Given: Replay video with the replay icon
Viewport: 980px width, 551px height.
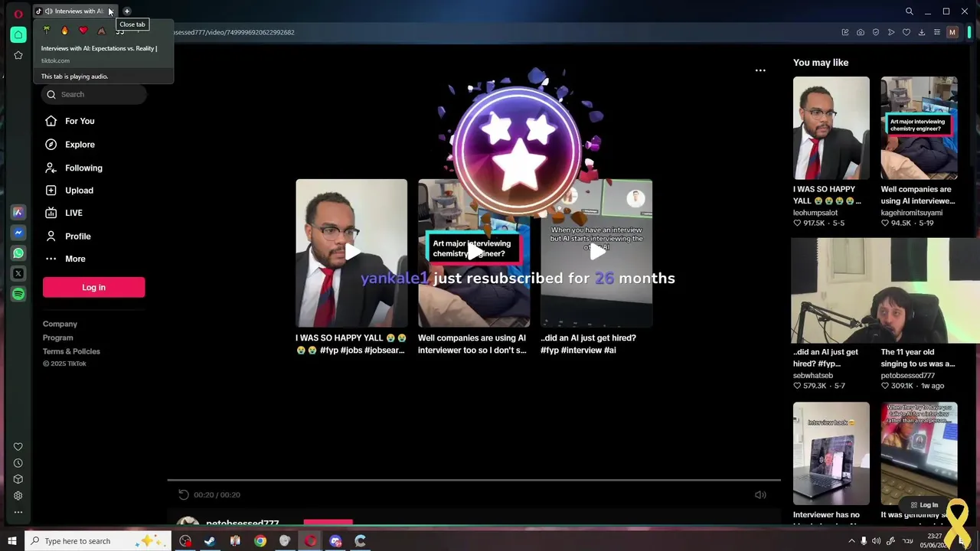Looking at the screenshot, I should point(183,495).
